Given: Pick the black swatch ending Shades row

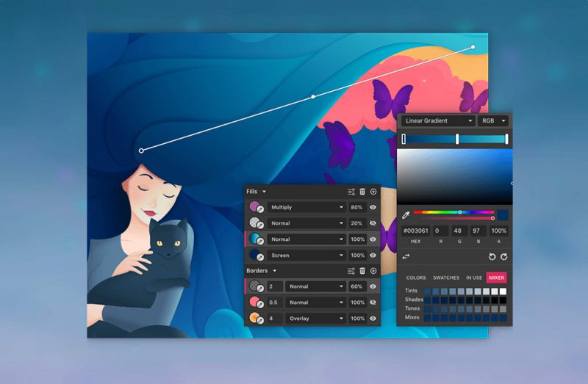Looking at the screenshot, I should 503,300.
